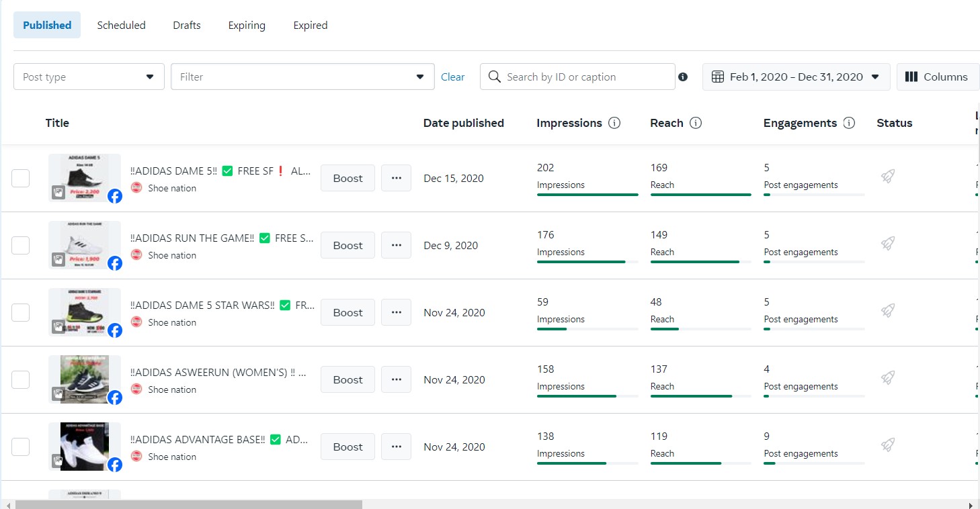Select checkbox for ADIDAS DAME 5 post

21,178
